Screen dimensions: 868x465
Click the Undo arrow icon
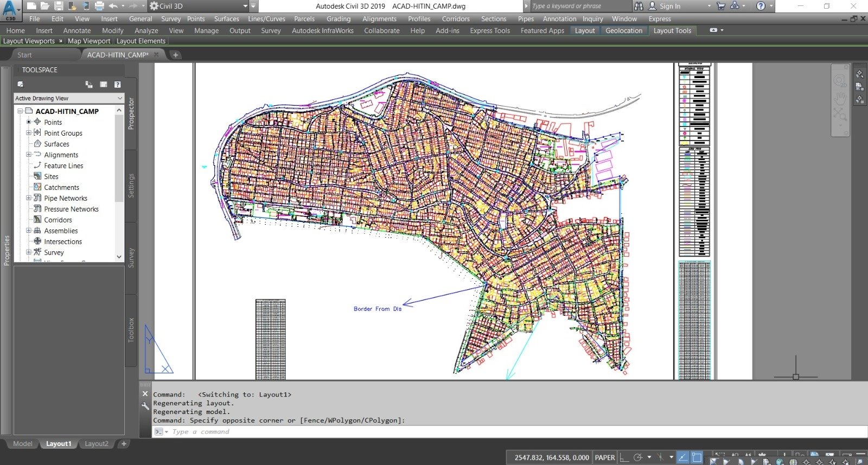(113, 6)
